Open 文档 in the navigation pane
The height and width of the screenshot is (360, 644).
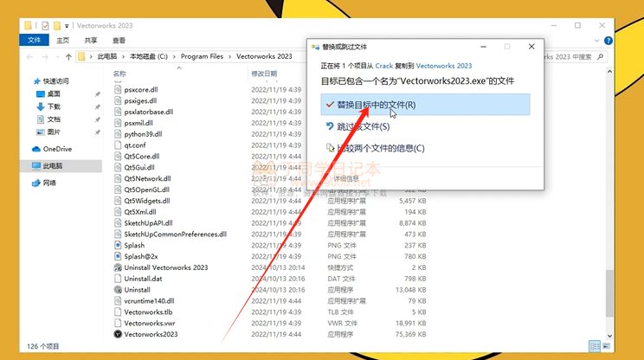(x=54, y=119)
